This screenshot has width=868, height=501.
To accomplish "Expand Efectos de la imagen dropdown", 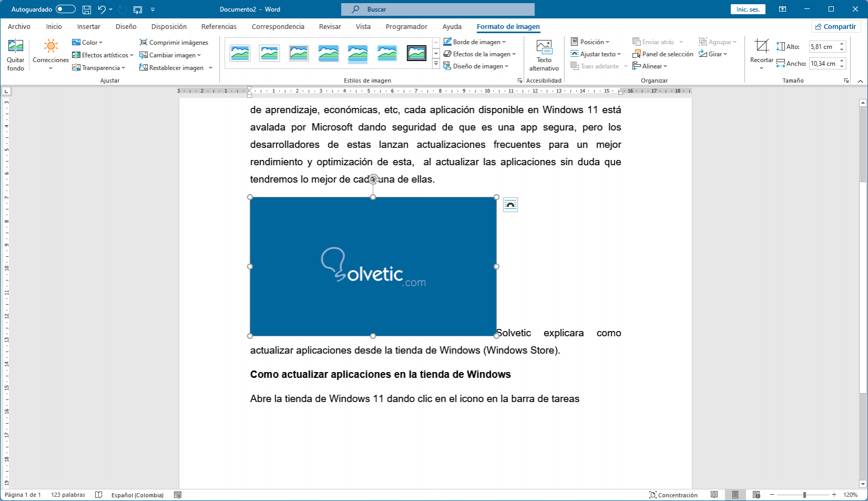I will [479, 54].
